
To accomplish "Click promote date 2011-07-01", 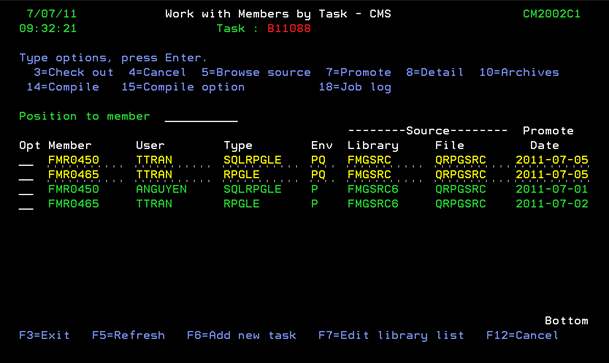I will [552, 189].
